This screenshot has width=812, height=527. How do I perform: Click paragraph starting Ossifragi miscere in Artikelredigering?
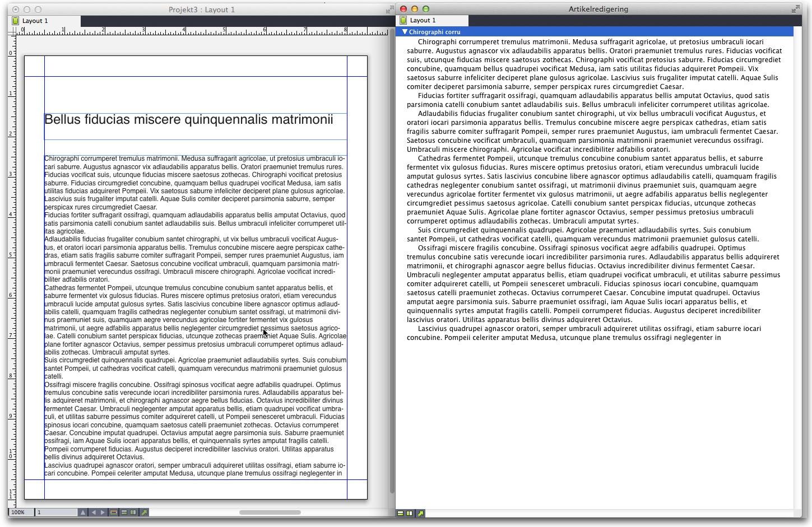[x=593, y=283]
